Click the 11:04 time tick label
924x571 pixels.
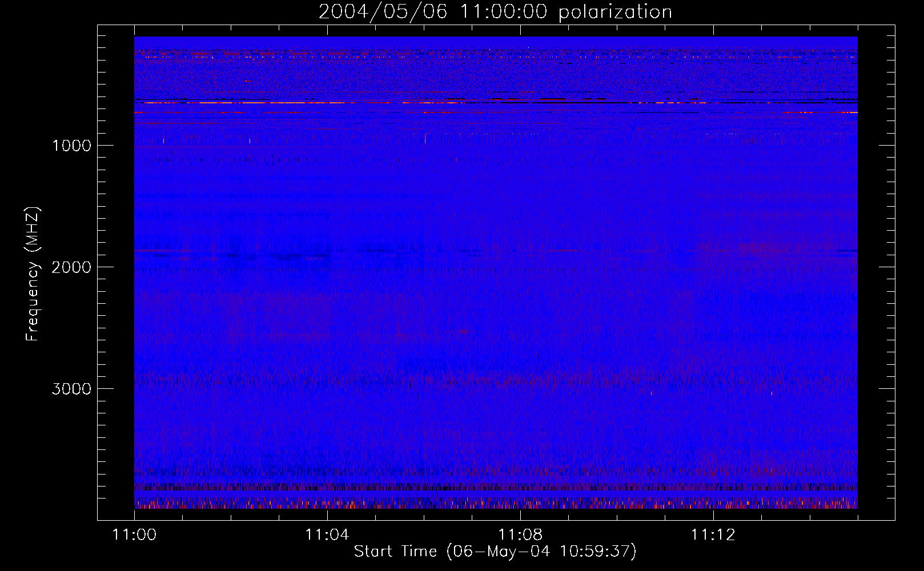tap(327, 535)
